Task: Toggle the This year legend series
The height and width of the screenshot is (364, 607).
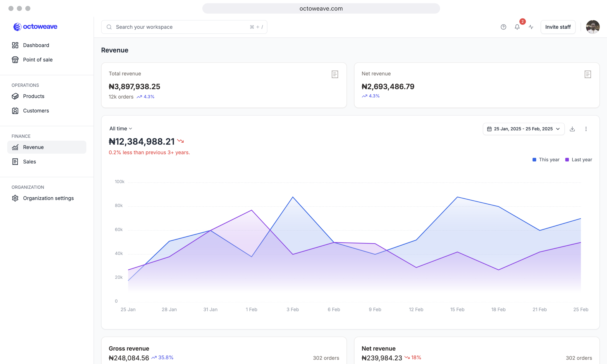Action: 546,160
